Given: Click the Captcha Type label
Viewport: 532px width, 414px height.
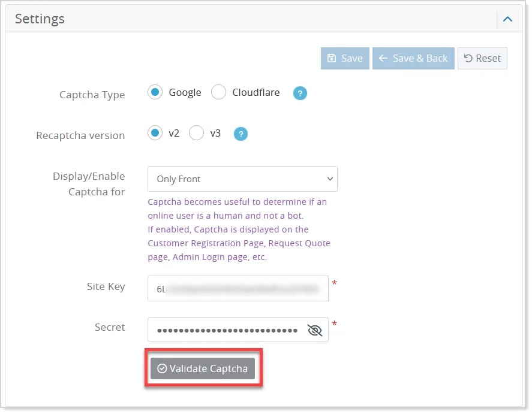Looking at the screenshot, I should tap(92, 95).
